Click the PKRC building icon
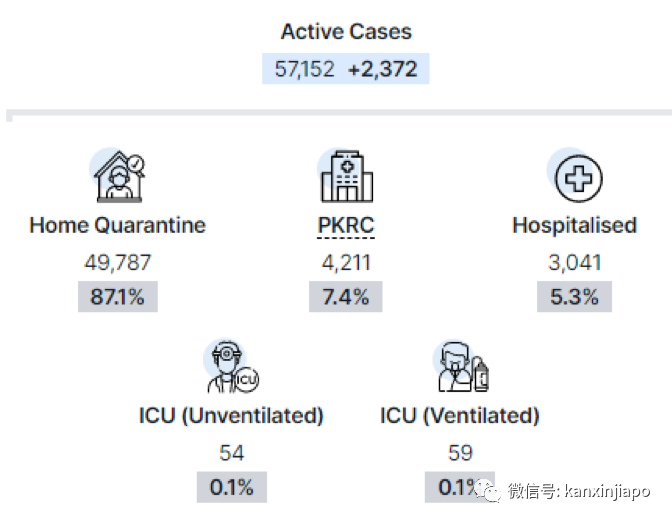Image resolution: width=672 pixels, height=522 pixels. pos(346,177)
